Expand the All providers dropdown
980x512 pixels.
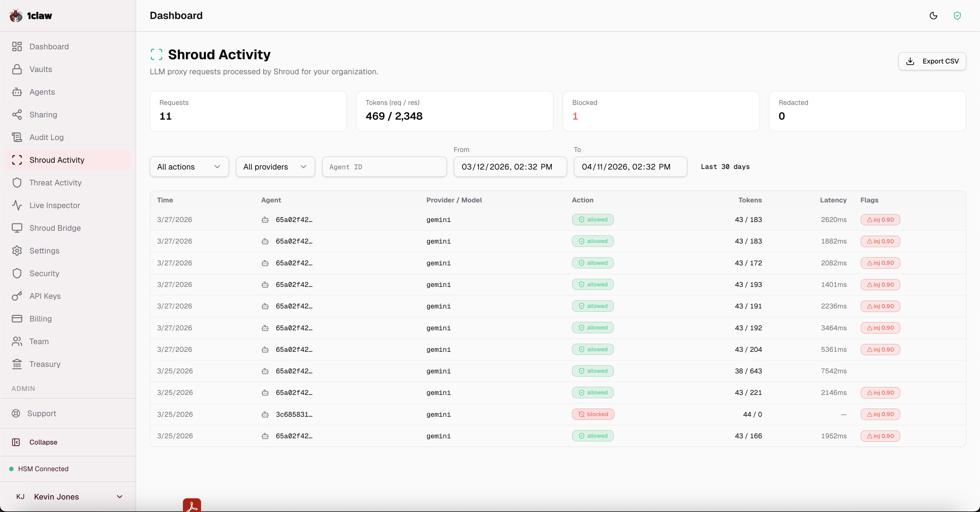275,167
